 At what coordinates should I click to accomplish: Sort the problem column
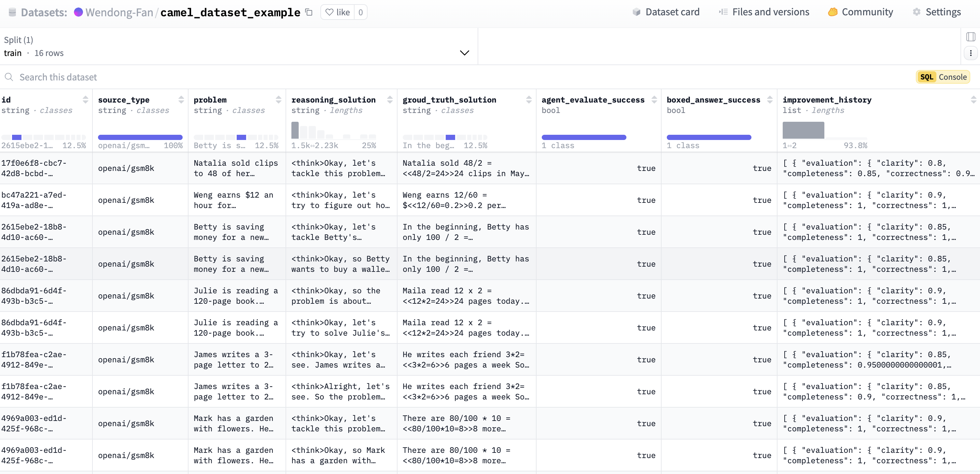click(278, 100)
